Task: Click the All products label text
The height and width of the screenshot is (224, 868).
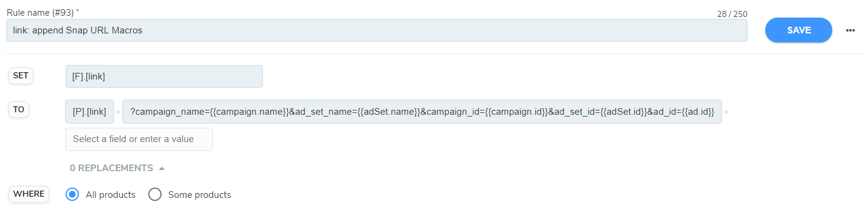Action: [111, 195]
